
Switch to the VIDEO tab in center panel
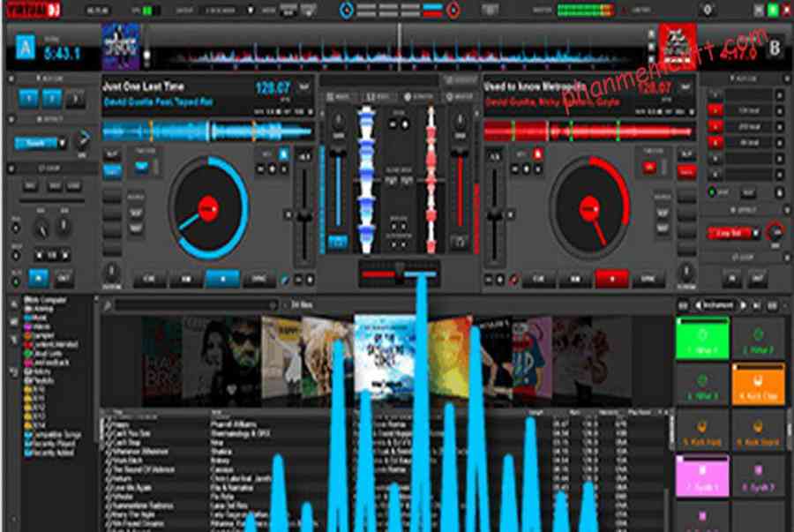pos(378,96)
